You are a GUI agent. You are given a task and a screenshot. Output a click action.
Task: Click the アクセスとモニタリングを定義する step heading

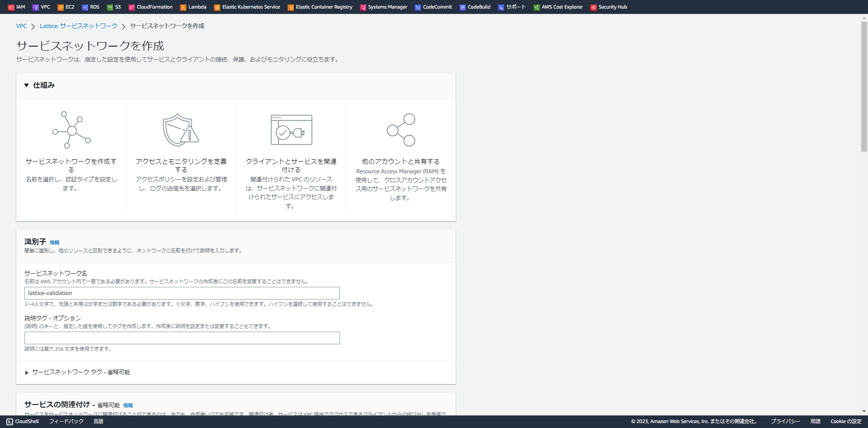click(181, 166)
